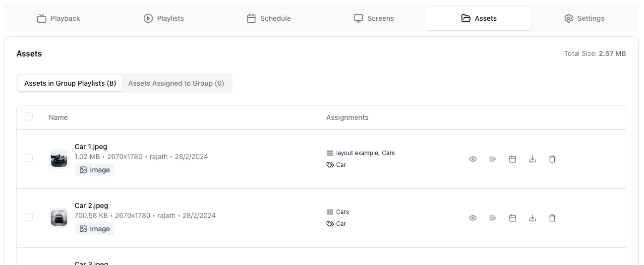Viewport: 644px width, 265px height.
Task: Delete Car 1.jpeg using trash icon
Action: [552, 159]
